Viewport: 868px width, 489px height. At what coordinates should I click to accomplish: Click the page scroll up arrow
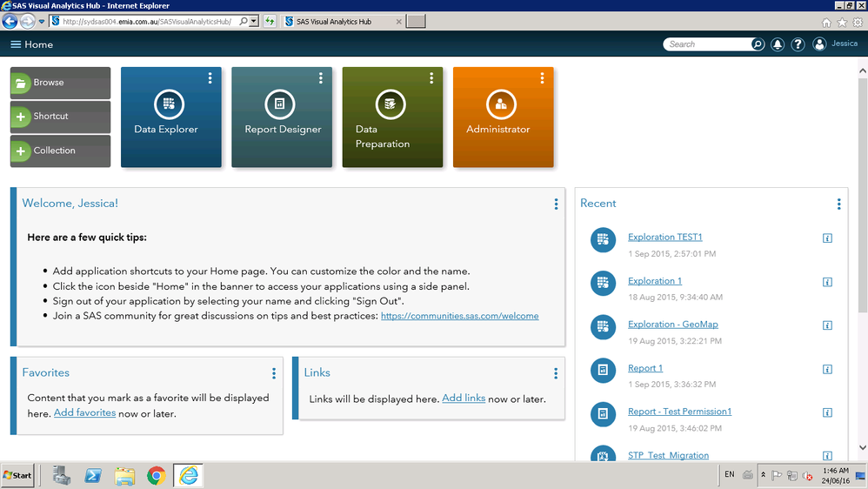click(x=863, y=70)
